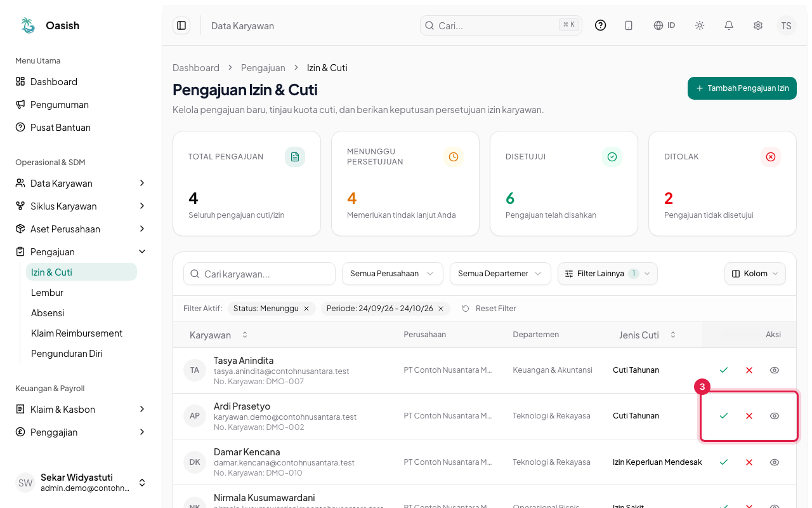Viewport: 812px width, 508px height.
Task: Open the help question-mark icon in header
Action: [x=601, y=25]
